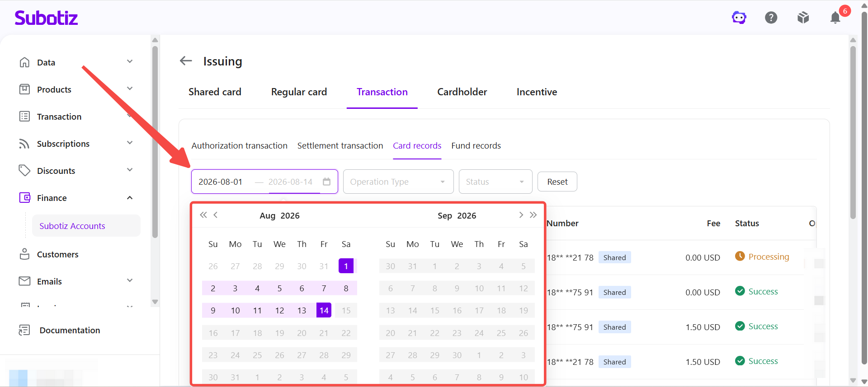Open the Operation Type dropdown

pyautogui.click(x=398, y=182)
